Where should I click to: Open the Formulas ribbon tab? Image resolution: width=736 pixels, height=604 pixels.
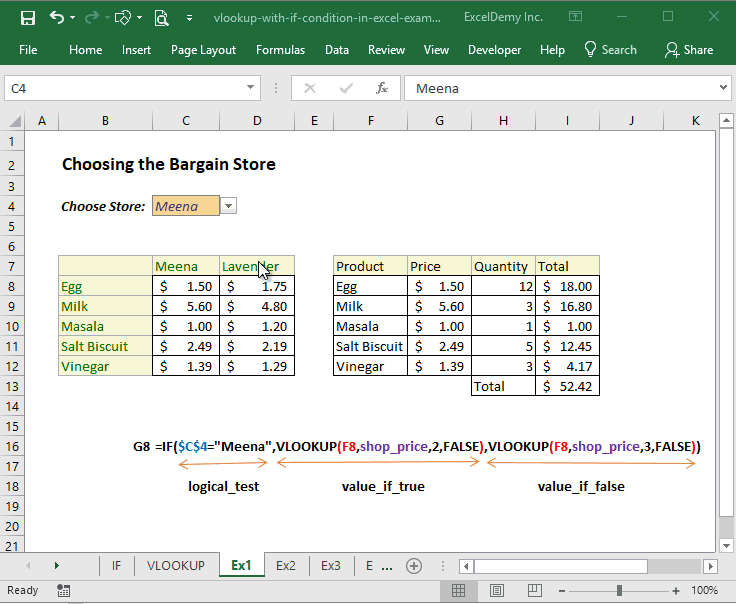tap(280, 50)
